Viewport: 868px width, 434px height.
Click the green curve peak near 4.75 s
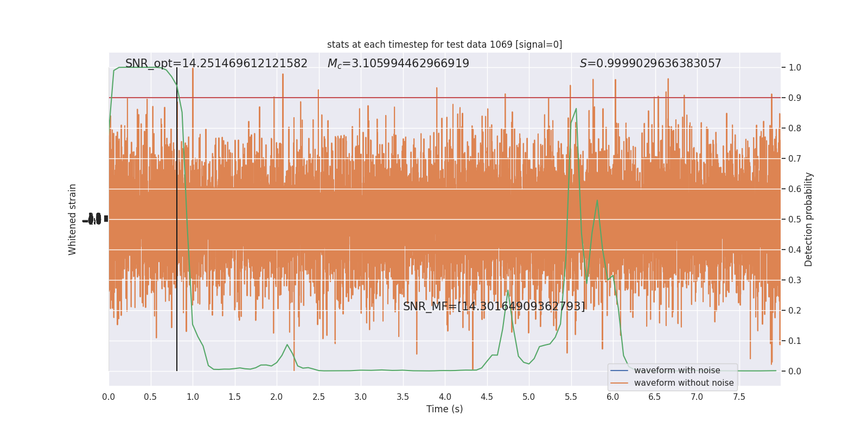coord(508,291)
